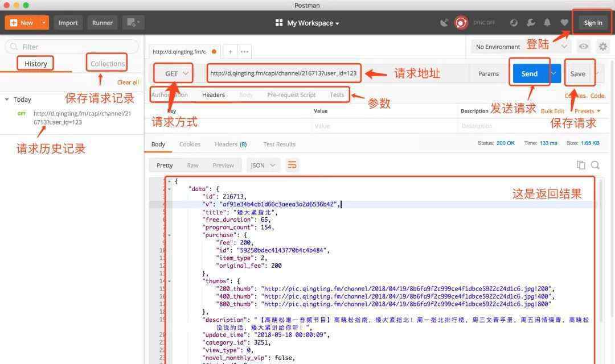The height and width of the screenshot is (364, 615).
Task: Click the magnifier icon in Filter box
Action: (14, 47)
